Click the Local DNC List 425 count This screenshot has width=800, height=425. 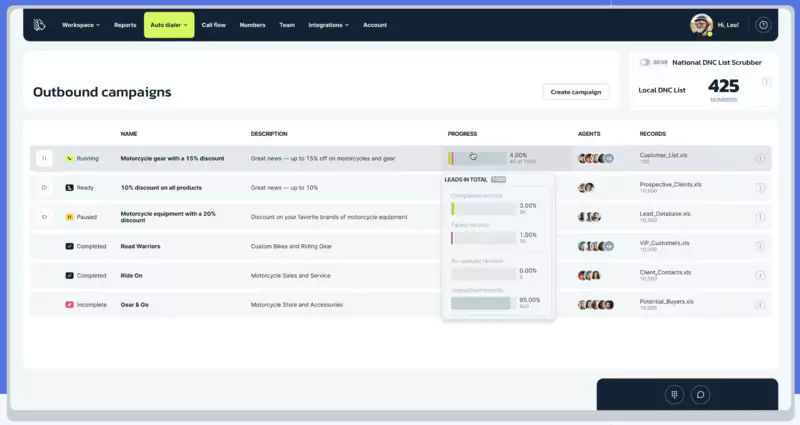[x=723, y=86]
